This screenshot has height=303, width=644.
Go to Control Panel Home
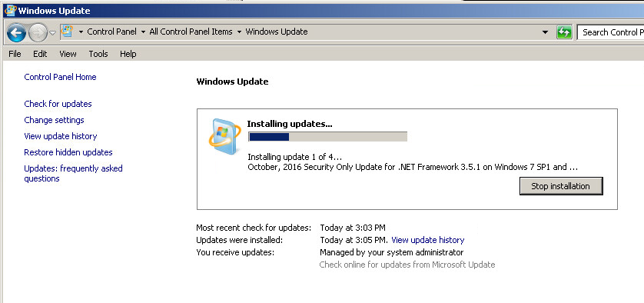(61, 77)
